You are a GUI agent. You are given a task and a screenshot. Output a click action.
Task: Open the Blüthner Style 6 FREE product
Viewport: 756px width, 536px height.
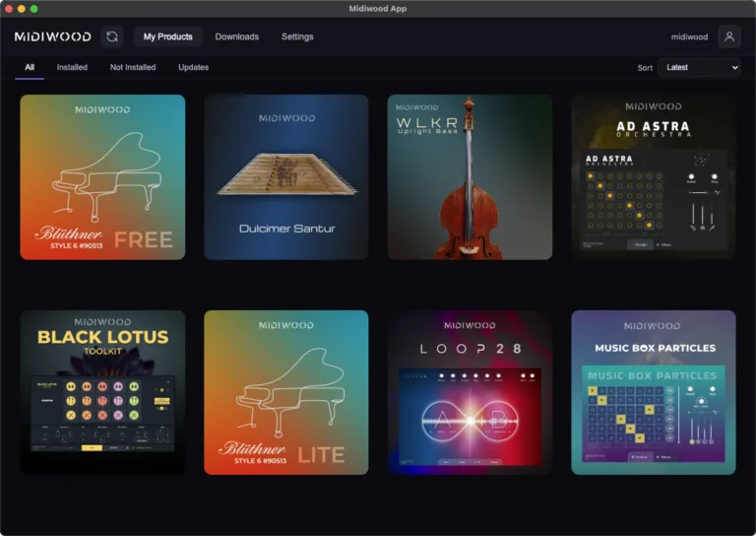point(102,177)
